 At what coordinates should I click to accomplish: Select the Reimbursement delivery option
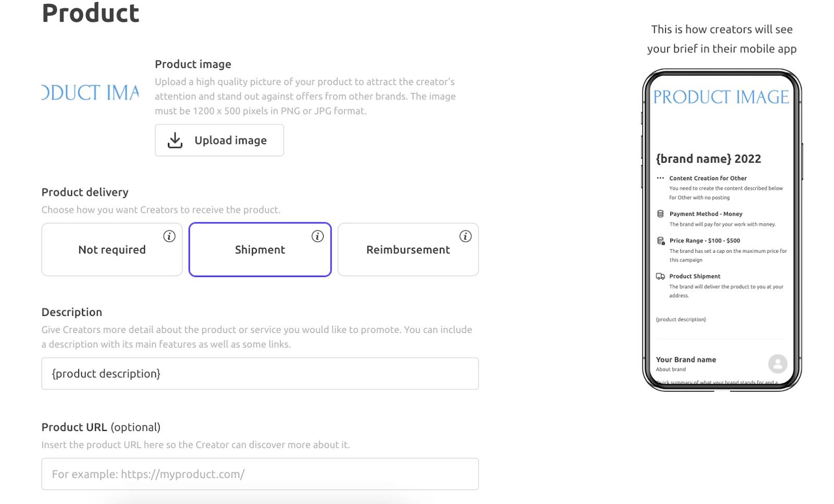408,250
